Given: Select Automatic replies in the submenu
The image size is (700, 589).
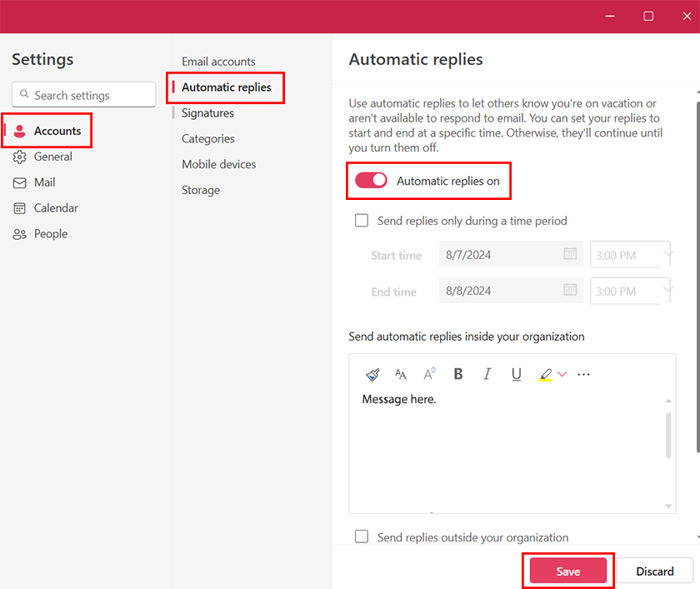Looking at the screenshot, I should 227,87.
